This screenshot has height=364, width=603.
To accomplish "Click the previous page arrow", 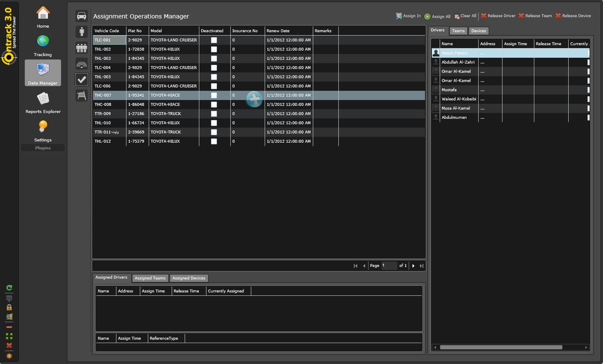I will point(364,266).
